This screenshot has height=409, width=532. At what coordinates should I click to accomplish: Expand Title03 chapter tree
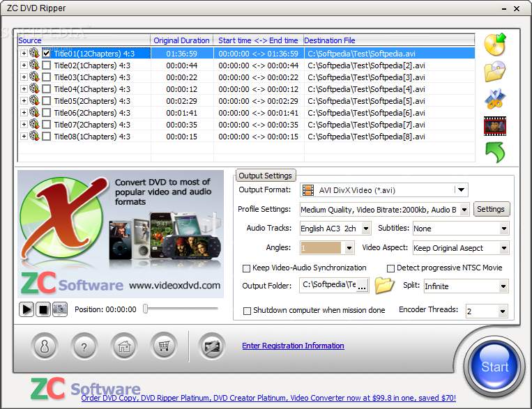(24, 77)
